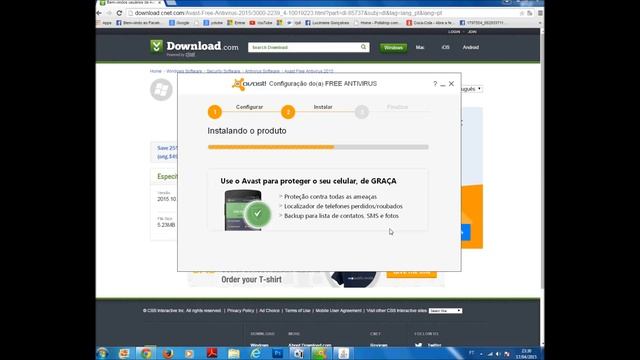This screenshot has width=640, height=360.
Task: Click step 1 Configurar circle
Action: coord(215,112)
